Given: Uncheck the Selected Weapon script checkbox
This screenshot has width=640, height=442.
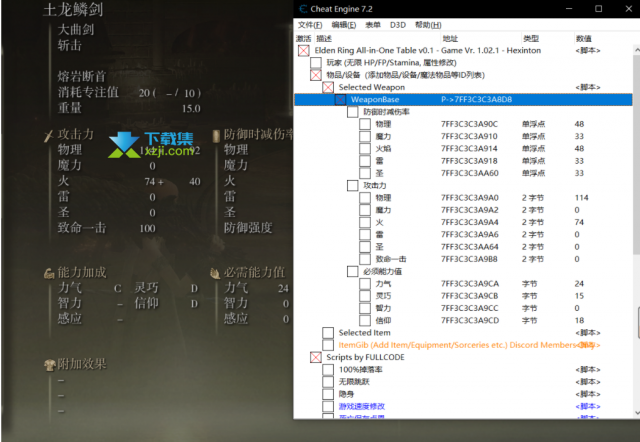Looking at the screenshot, I should click(328, 87).
